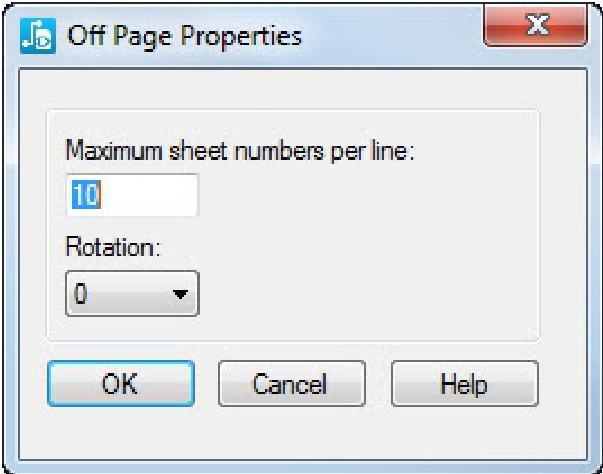Click the maximum sheet numbers input field
The image size is (603, 474).
pyautogui.click(x=132, y=196)
